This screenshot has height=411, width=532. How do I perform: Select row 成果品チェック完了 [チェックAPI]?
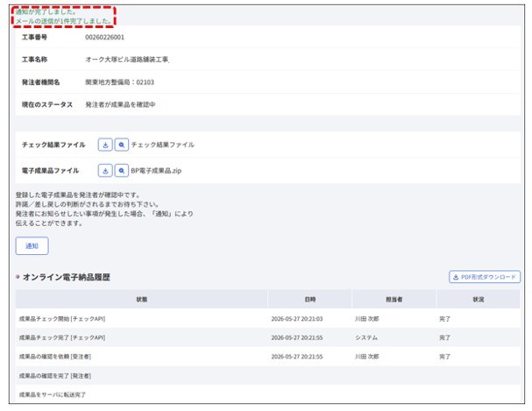pyautogui.click(x=267, y=337)
